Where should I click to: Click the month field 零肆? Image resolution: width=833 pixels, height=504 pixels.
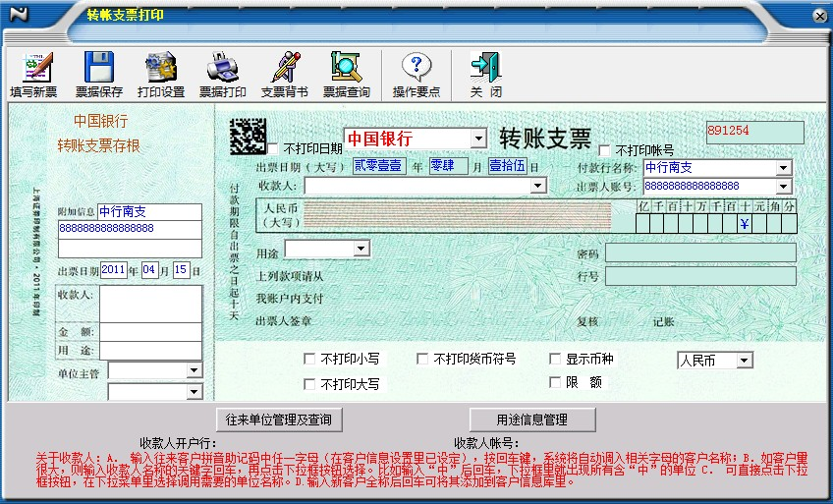pyautogui.click(x=448, y=166)
